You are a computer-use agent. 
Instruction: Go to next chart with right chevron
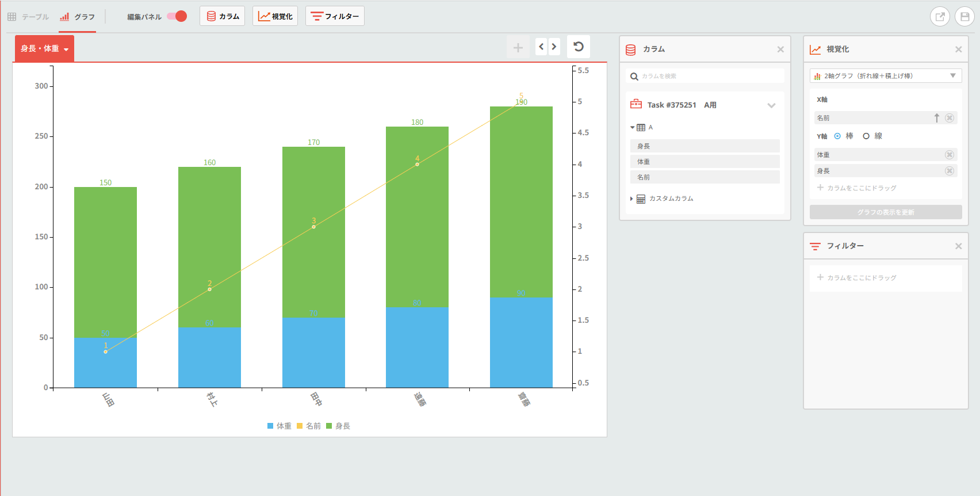coord(554,47)
